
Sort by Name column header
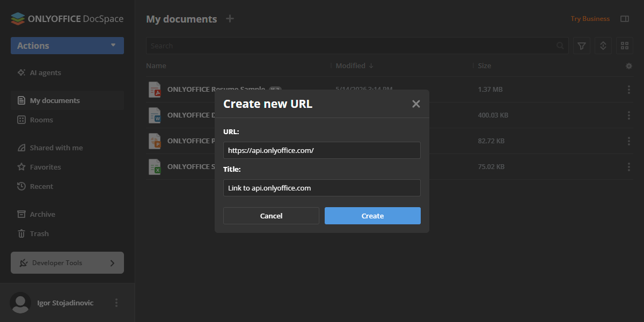156,65
